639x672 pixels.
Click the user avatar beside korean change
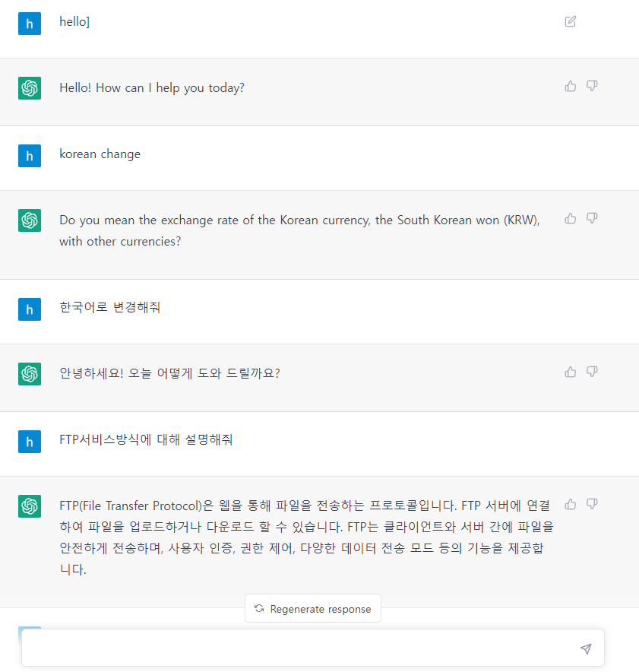[x=30, y=156]
